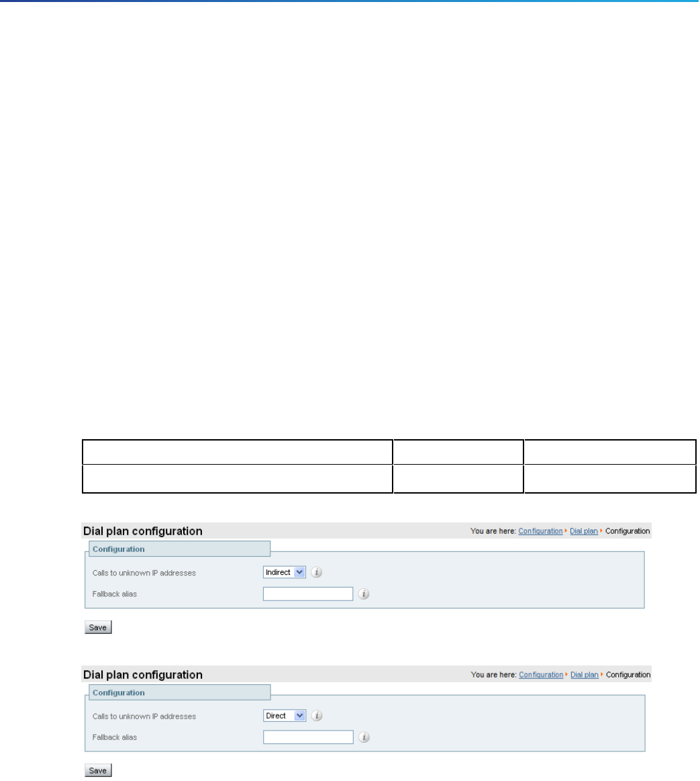This screenshot has width=700, height=781.
Task: Open info icon beside the Indirect dropdown
Action: 317,572
